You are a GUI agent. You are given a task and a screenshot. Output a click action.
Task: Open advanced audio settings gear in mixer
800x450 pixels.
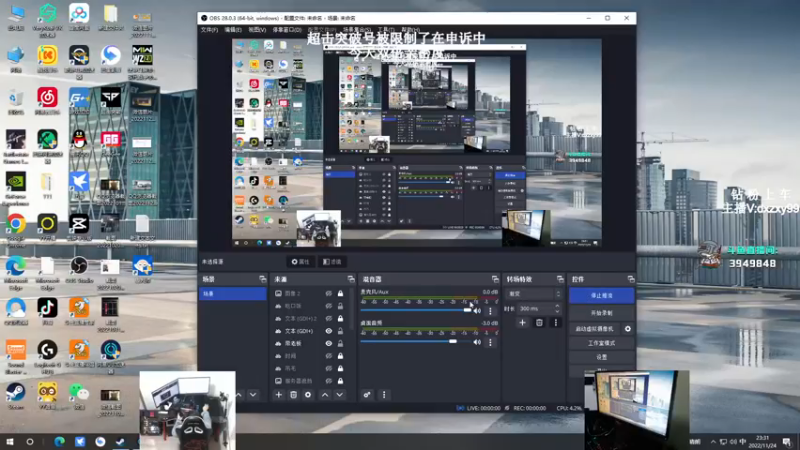[368, 395]
